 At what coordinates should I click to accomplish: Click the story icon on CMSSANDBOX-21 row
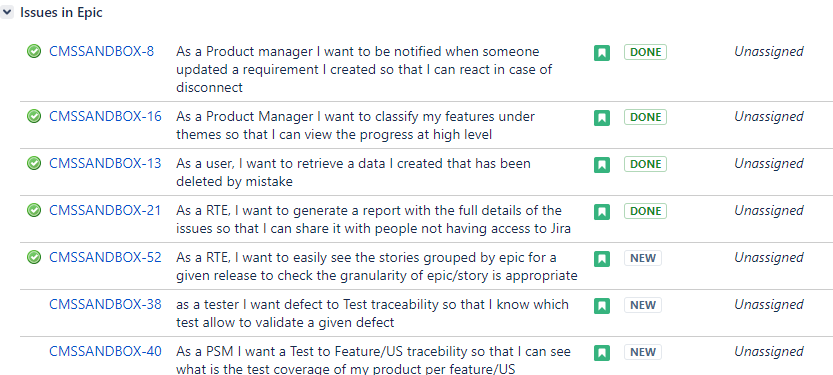pyautogui.click(x=602, y=212)
